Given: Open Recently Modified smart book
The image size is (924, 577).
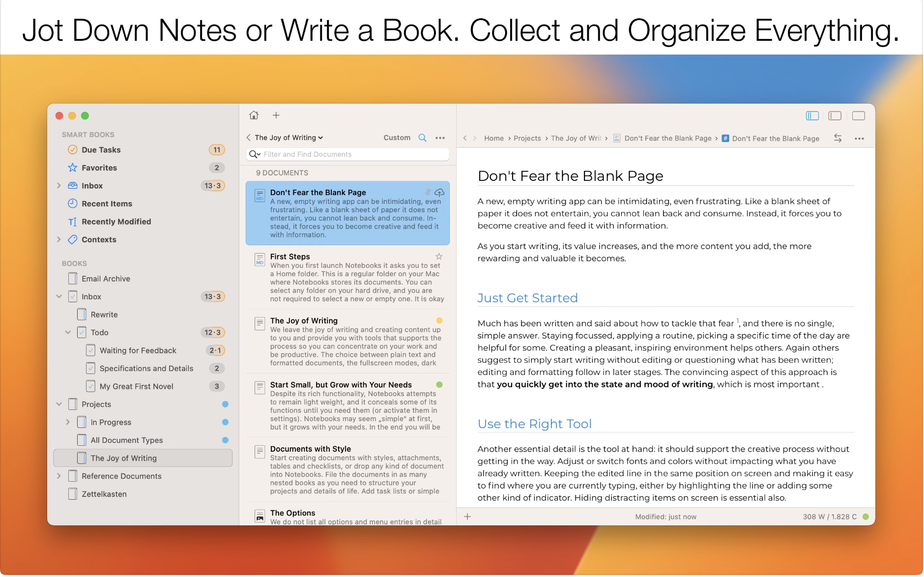Looking at the screenshot, I should (x=116, y=222).
